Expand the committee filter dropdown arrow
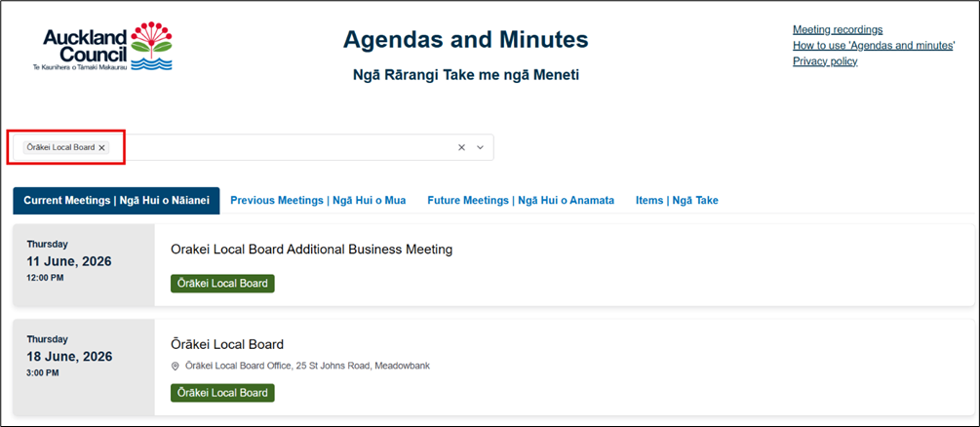 point(480,147)
